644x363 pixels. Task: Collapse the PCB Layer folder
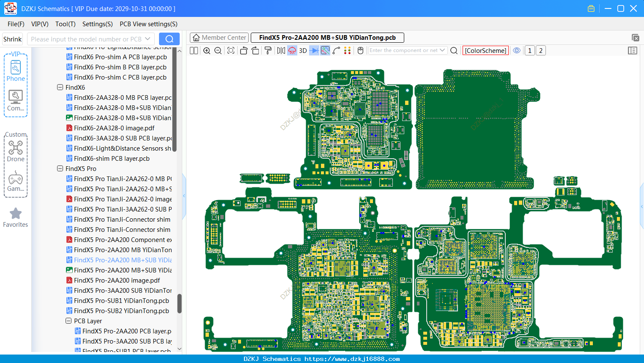point(69,321)
